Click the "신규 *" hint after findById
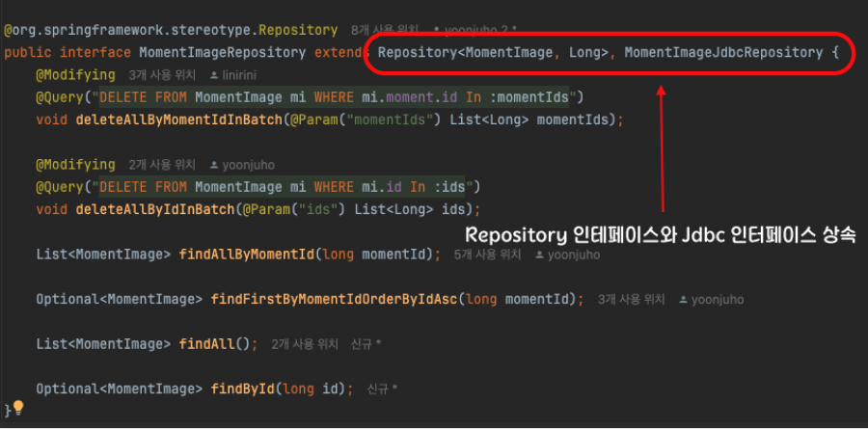This screenshot has height=429, width=868. pyautogui.click(x=382, y=389)
